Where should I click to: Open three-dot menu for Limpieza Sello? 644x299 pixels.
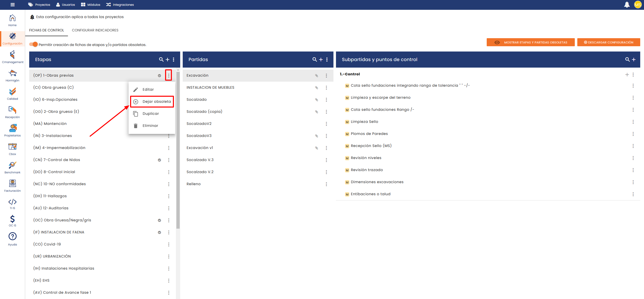pos(633,122)
